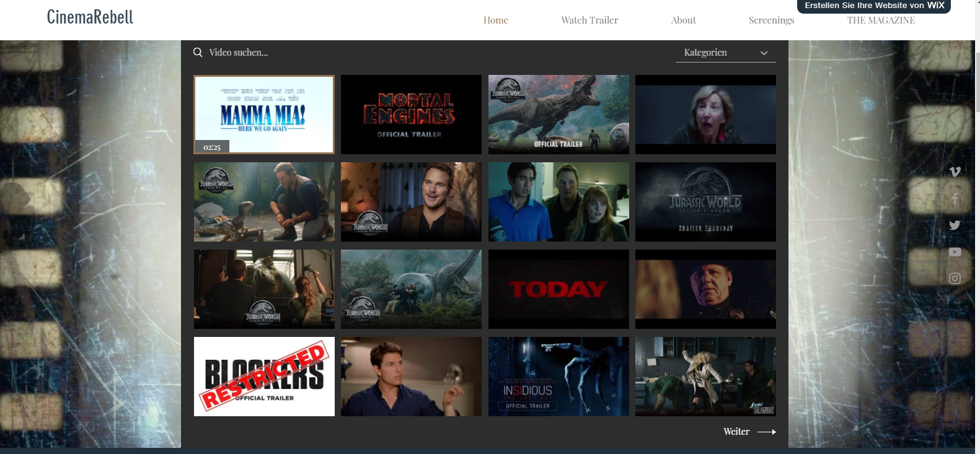Open the Screenings menu item
The width and height of the screenshot is (980, 454).
tap(771, 20)
